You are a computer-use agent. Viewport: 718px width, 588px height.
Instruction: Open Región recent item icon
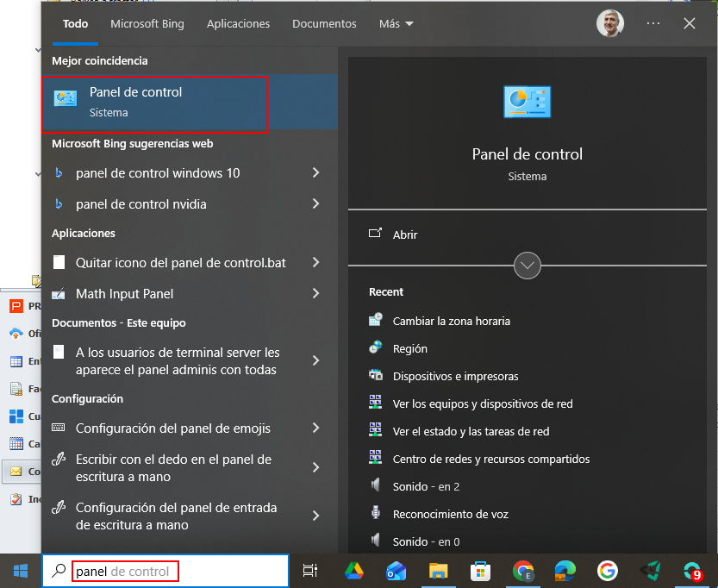point(376,347)
